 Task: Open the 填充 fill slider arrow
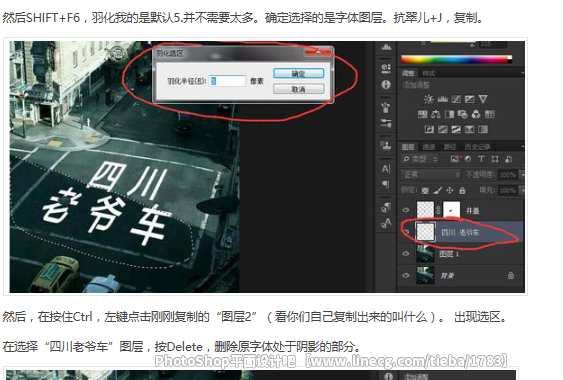pyautogui.click(x=522, y=190)
